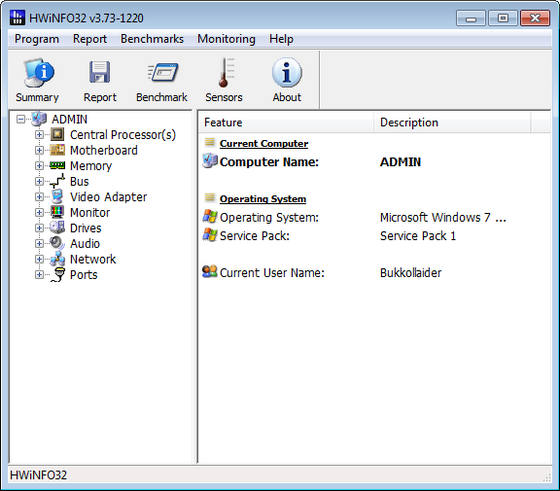Select the Monitor tree item

tap(90, 213)
